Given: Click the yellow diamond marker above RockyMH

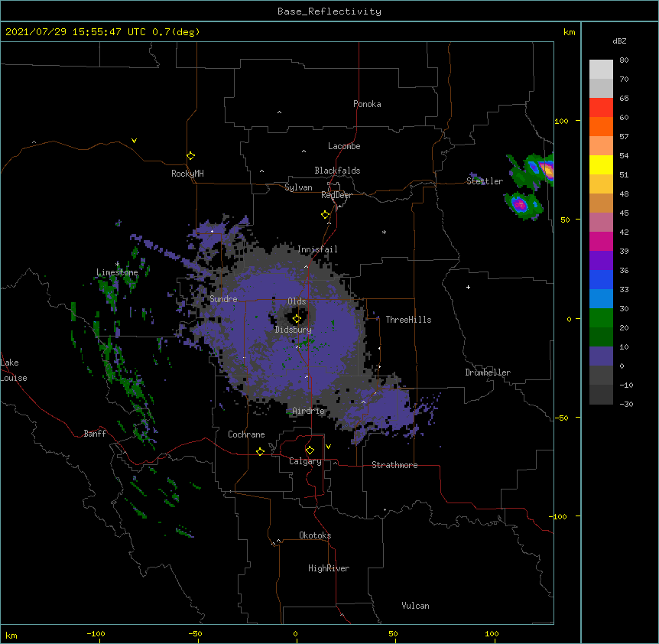Looking at the screenshot, I should coord(190,156).
